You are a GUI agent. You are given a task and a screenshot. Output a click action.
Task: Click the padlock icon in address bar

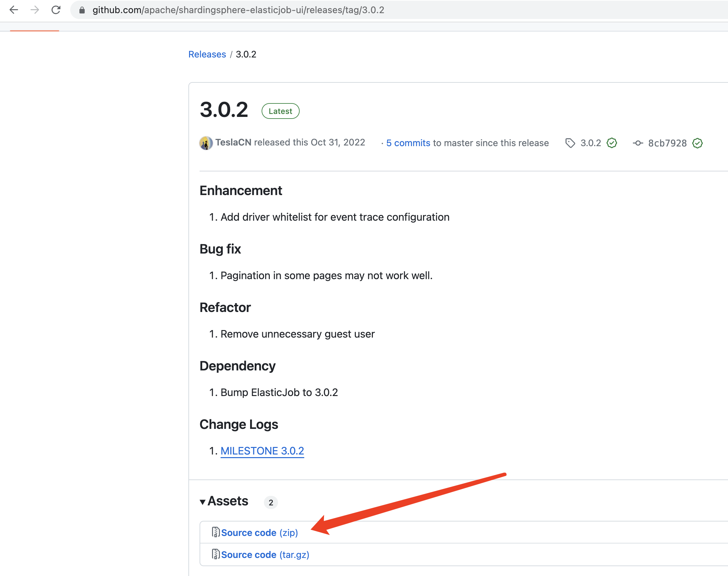(x=82, y=10)
